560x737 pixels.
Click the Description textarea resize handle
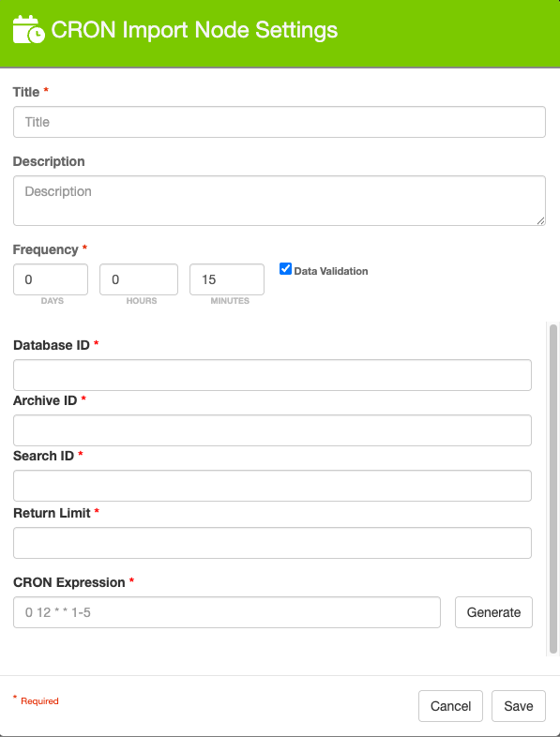540,221
